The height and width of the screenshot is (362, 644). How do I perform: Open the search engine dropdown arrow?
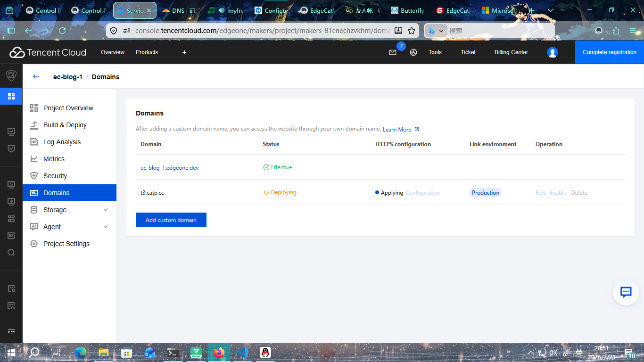tap(442, 31)
